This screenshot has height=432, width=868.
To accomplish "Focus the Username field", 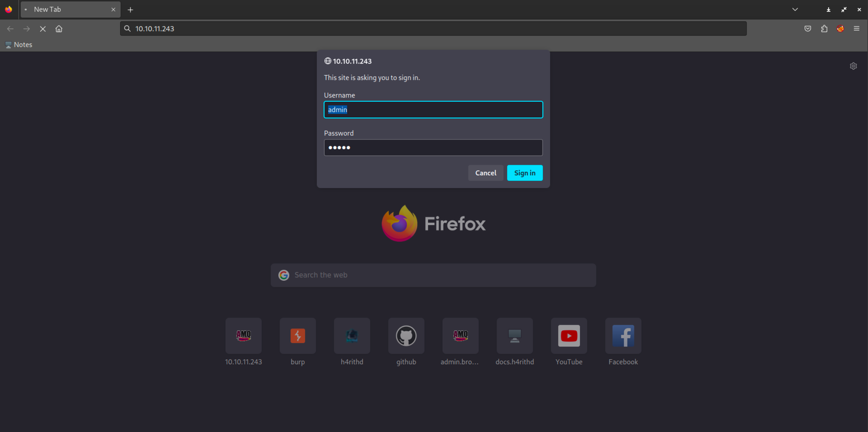I will point(433,109).
